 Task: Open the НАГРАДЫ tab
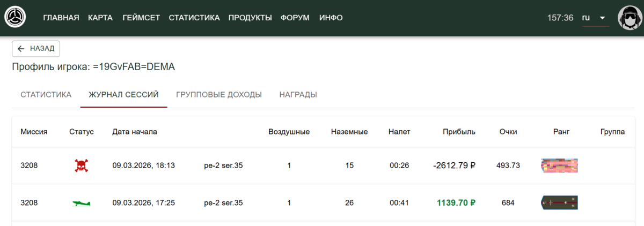pyautogui.click(x=298, y=95)
